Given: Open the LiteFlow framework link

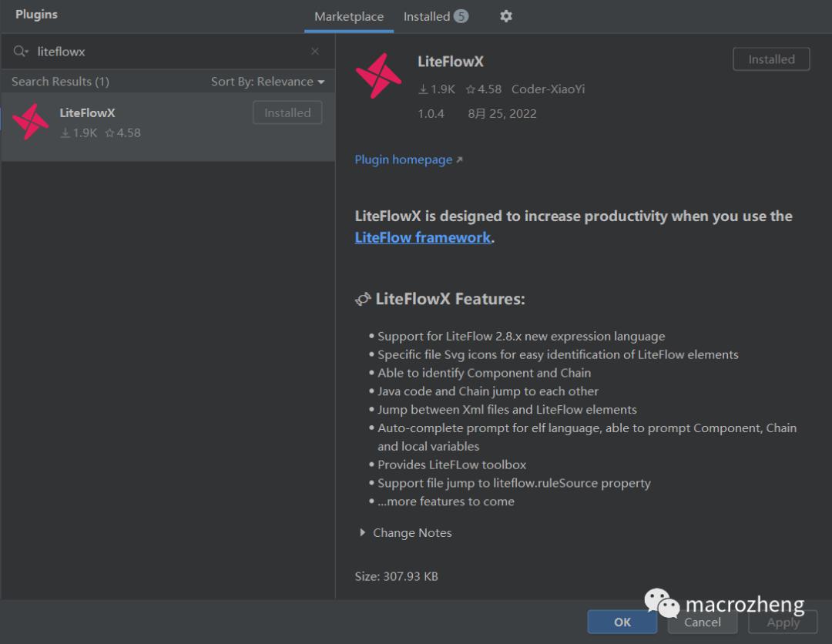Looking at the screenshot, I should coord(422,238).
